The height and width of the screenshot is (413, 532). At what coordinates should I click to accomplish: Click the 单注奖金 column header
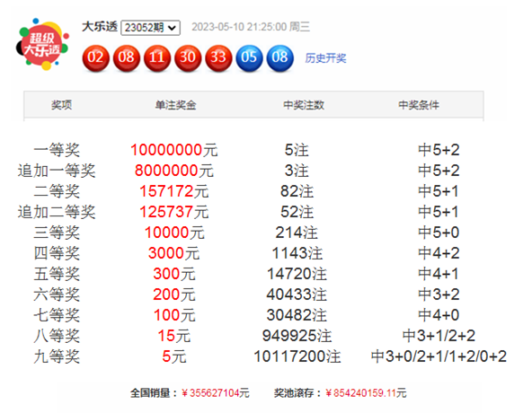(176, 105)
